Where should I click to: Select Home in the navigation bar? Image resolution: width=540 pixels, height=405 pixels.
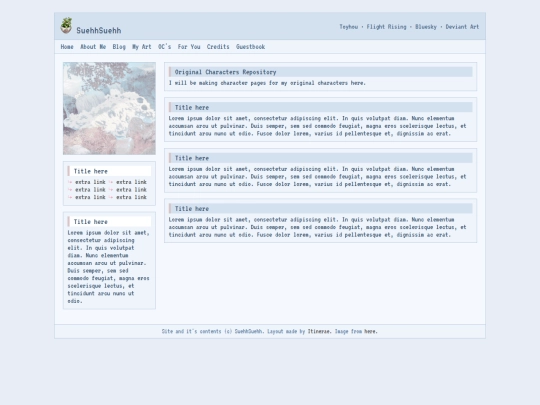67,47
